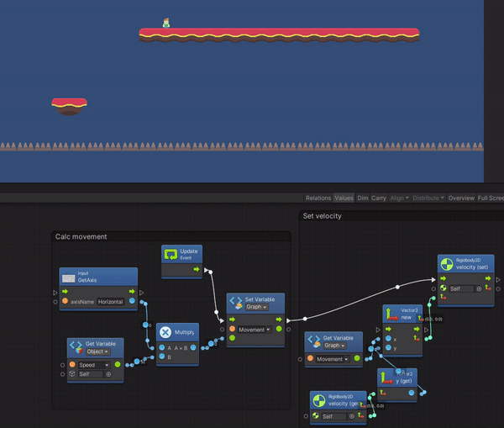Image resolution: width=504 pixels, height=428 pixels.
Task: Open the Align dropdown menu
Action: coord(399,198)
